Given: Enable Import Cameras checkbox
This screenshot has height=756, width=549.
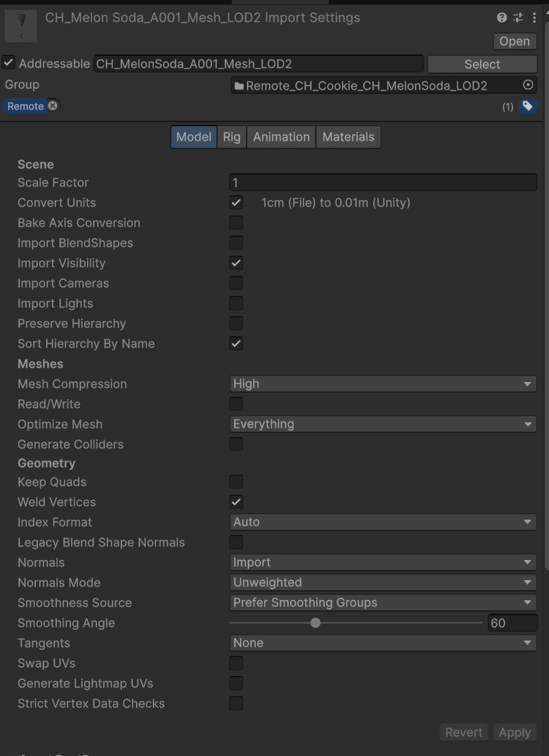Looking at the screenshot, I should [236, 283].
